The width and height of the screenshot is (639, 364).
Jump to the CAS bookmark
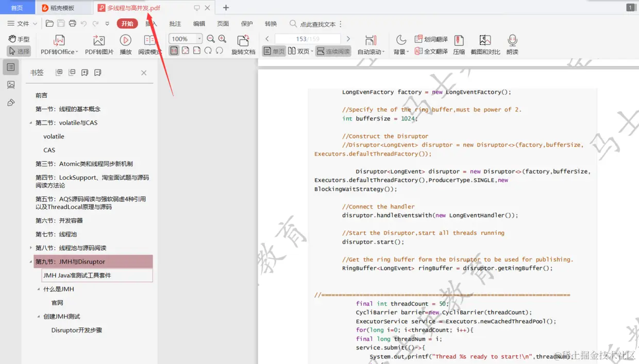[x=49, y=150]
